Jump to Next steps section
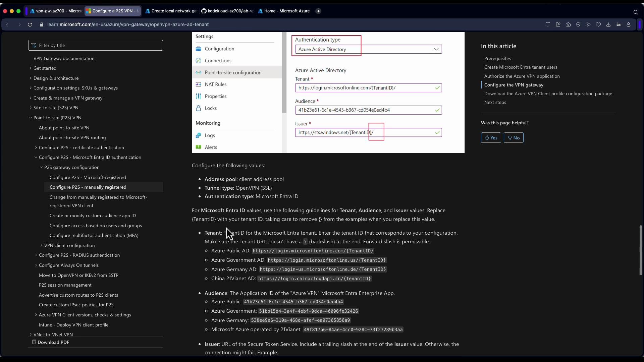 (495, 102)
